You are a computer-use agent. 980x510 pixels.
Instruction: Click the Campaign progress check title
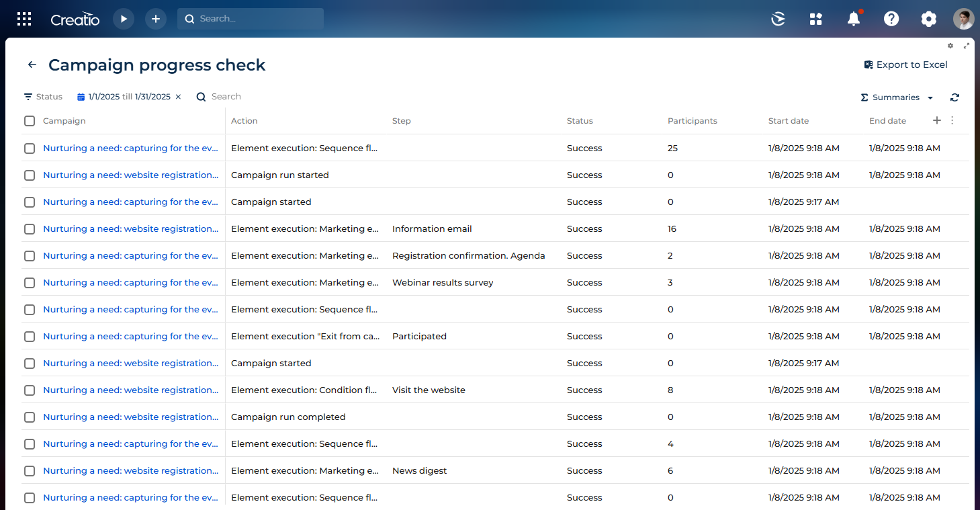(x=157, y=65)
